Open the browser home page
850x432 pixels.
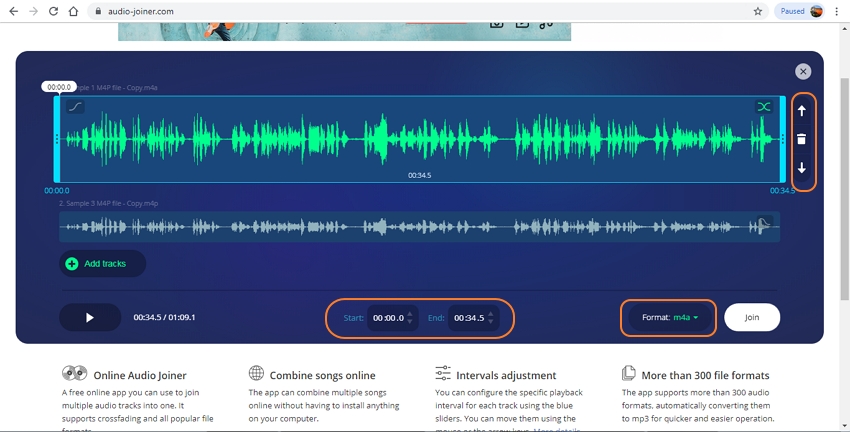click(73, 11)
